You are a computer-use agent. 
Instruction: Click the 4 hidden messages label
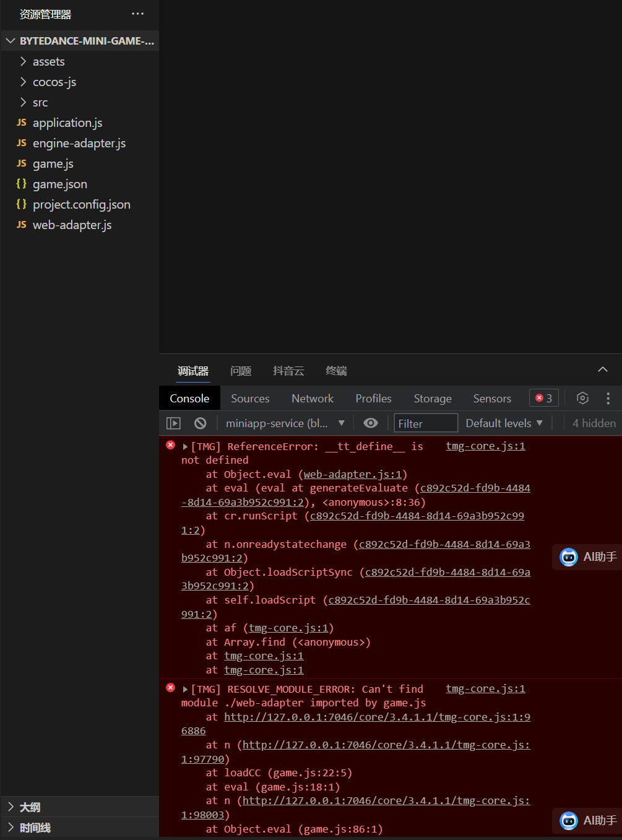594,423
